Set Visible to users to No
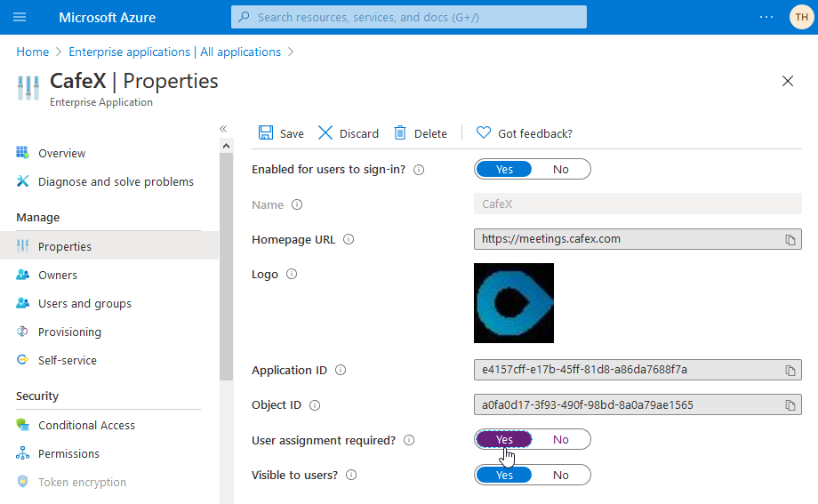The height and width of the screenshot is (504, 818). [561, 475]
